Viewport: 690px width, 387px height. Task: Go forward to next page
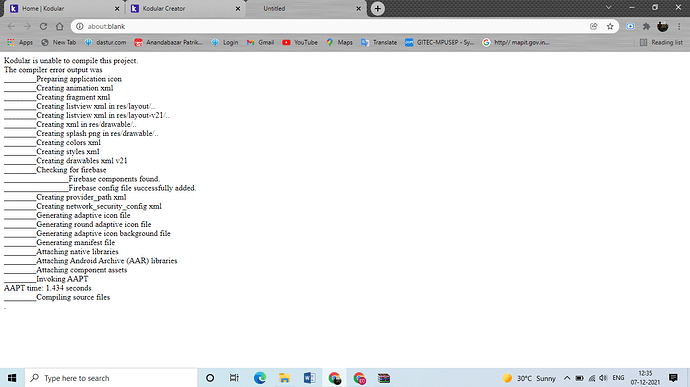27,26
